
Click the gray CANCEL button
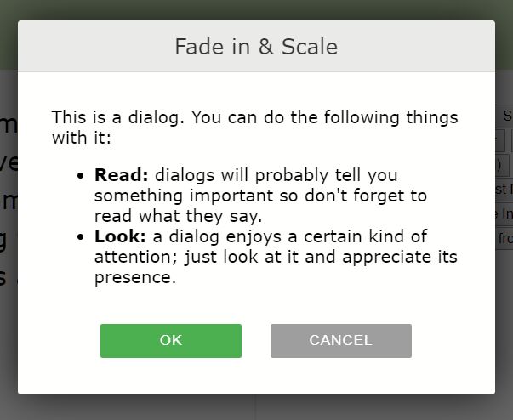340,341
